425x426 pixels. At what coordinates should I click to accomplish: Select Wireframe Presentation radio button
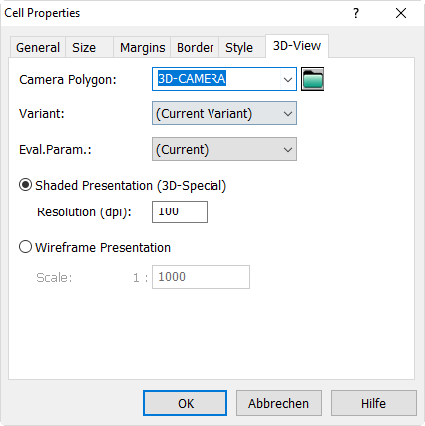[x=25, y=247]
